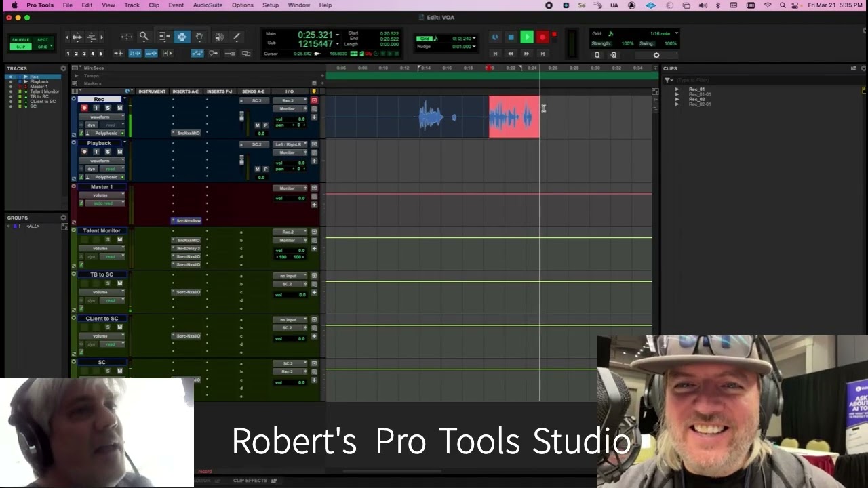The width and height of the screenshot is (868, 488).
Task: Select the Selector tool
Action: pyautogui.click(x=182, y=37)
